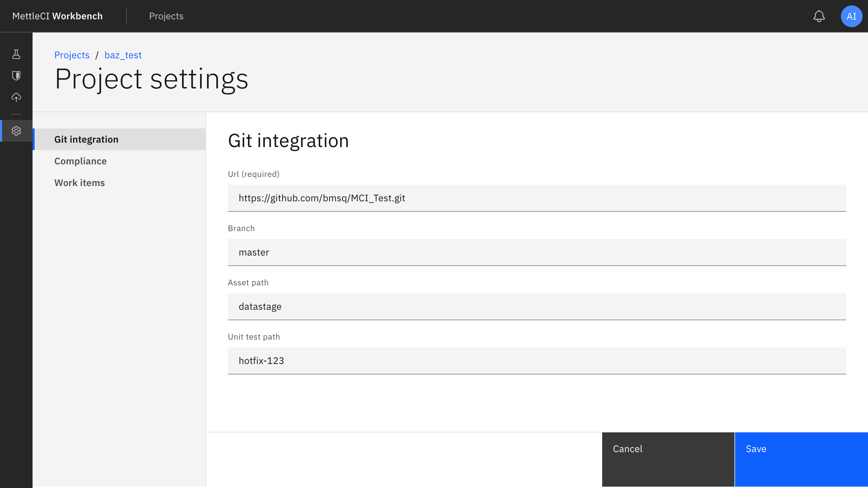
Task: Select the Git integration settings tab
Action: point(86,139)
